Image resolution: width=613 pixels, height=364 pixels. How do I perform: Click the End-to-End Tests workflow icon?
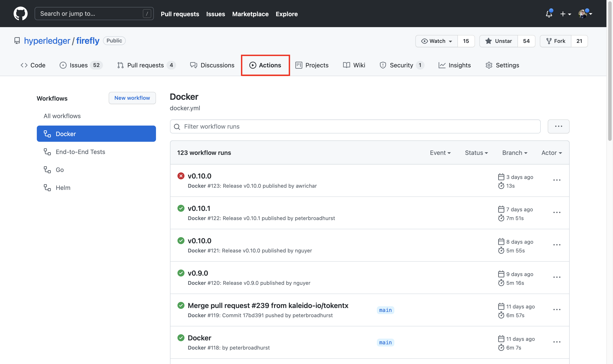click(47, 152)
